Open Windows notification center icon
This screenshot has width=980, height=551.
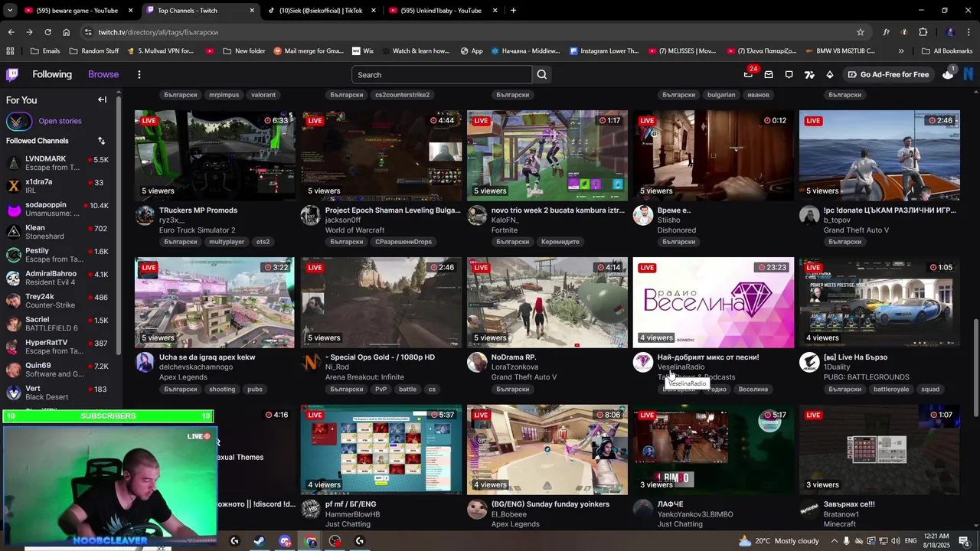point(964,541)
